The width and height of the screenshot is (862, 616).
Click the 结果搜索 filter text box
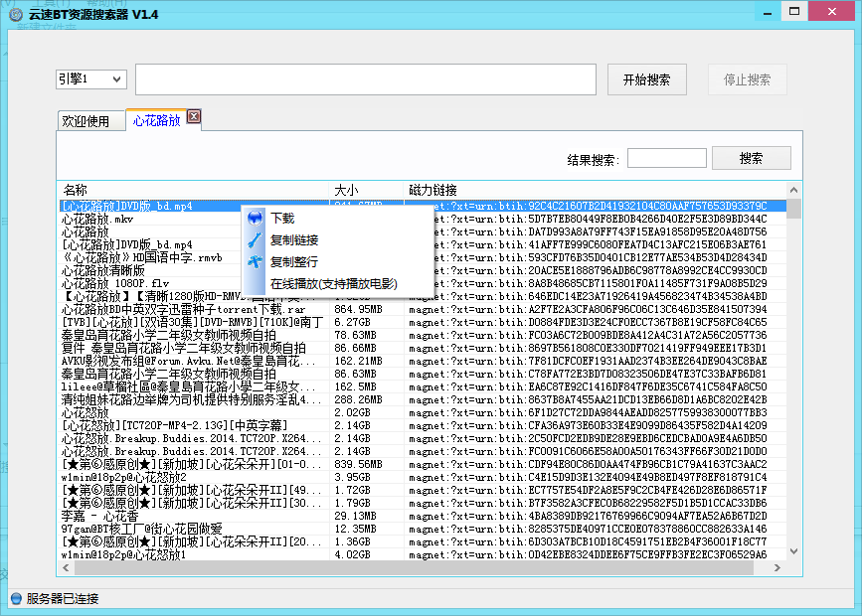pyautogui.click(x=666, y=159)
